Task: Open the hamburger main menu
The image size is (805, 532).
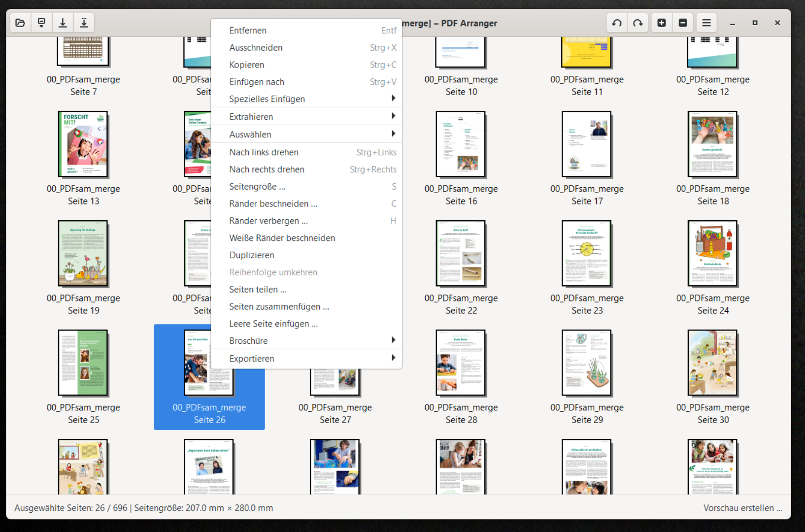Action: tap(706, 23)
